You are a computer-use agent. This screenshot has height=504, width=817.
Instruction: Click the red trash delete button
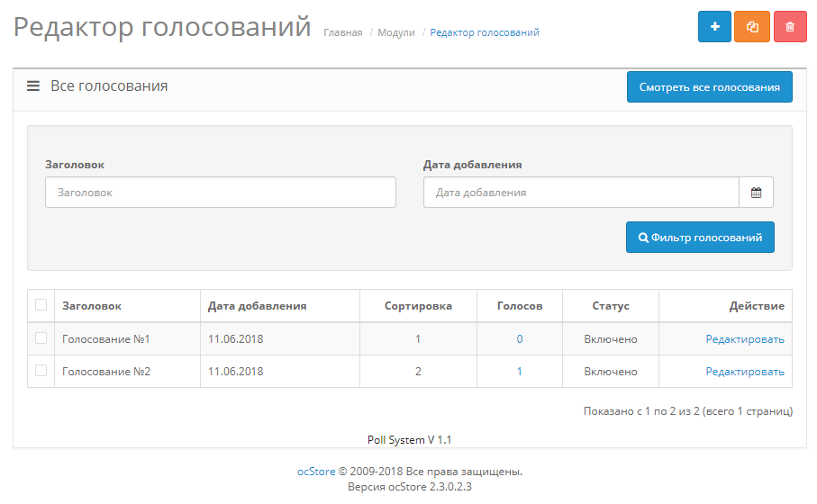click(790, 27)
